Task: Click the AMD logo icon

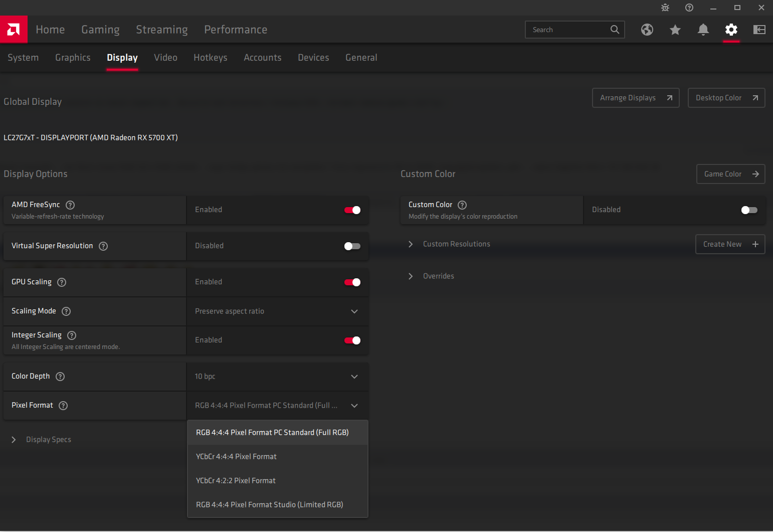Action: 14,30
